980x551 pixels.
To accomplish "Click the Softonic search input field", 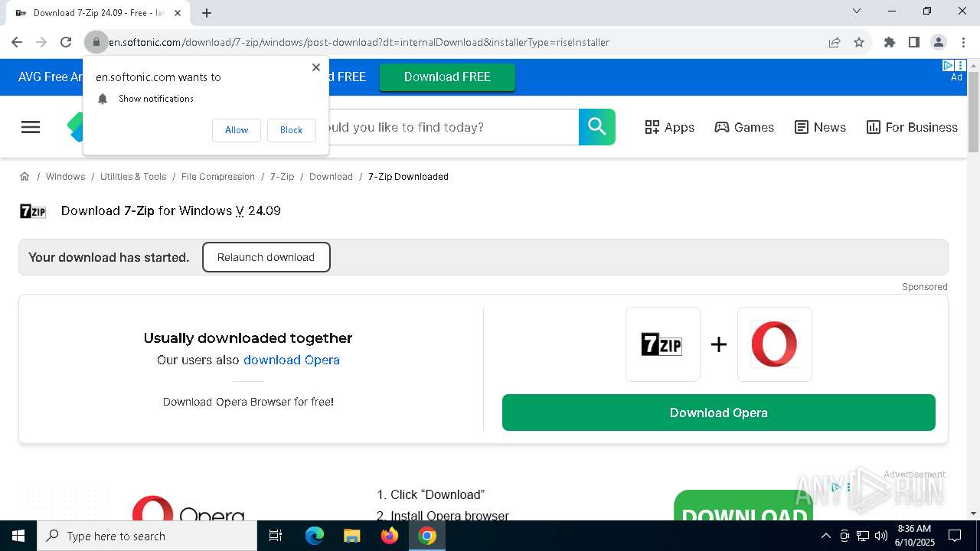I will (x=453, y=127).
